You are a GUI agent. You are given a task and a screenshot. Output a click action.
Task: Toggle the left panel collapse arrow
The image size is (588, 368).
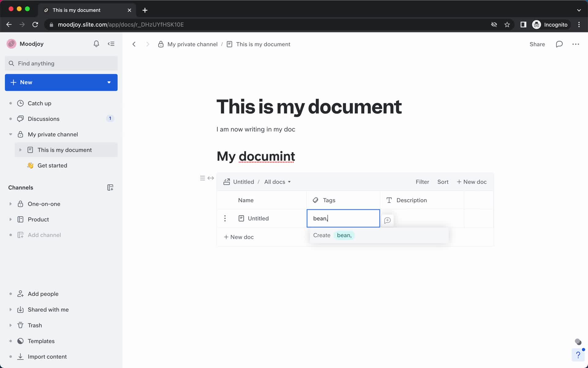point(111,44)
